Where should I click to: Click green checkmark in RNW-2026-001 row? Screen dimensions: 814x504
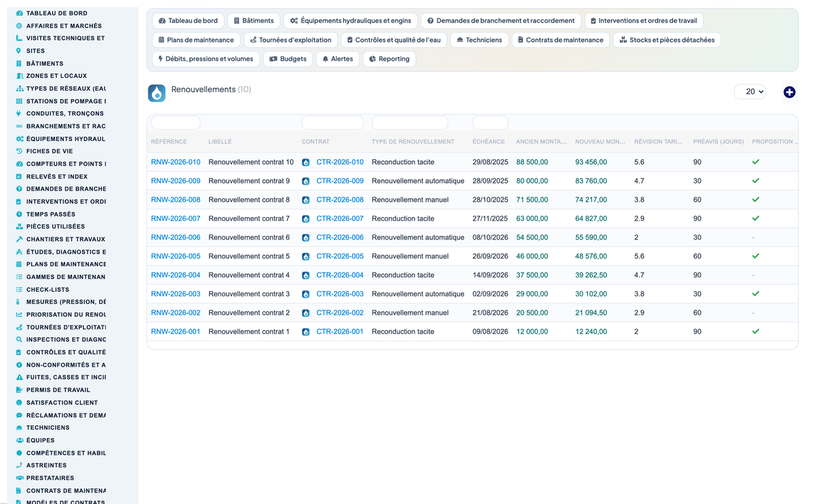tap(756, 332)
